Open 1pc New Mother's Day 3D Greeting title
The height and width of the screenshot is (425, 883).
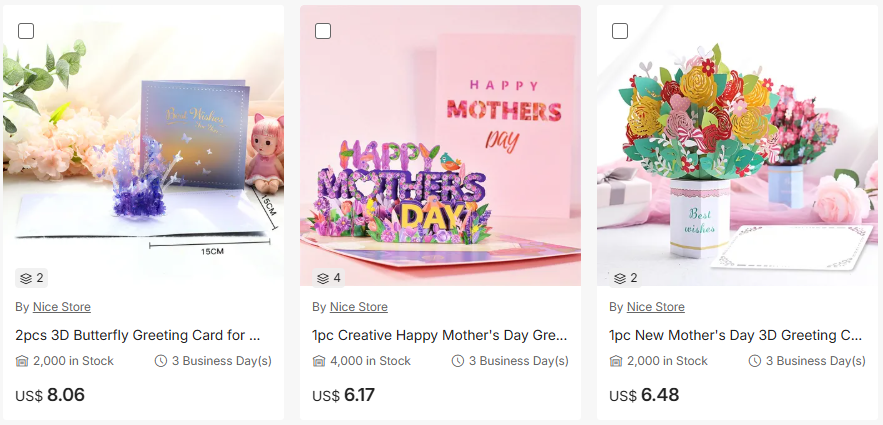[x=735, y=335]
